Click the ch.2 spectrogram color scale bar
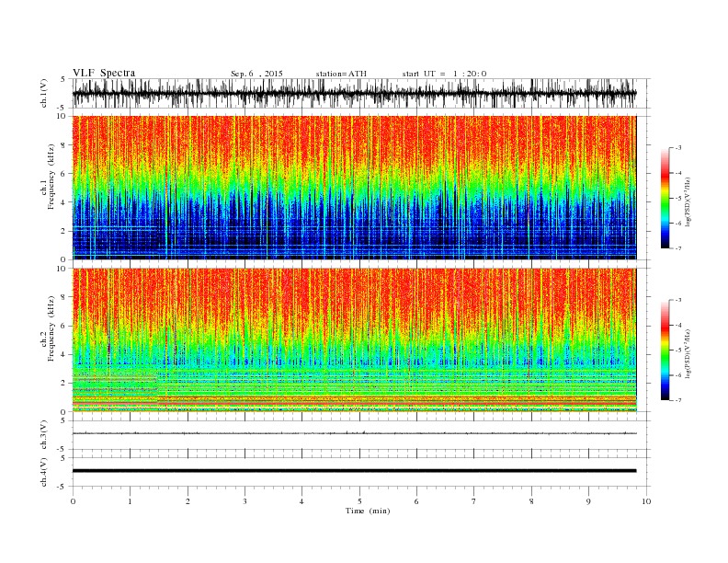The height and width of the screenshot is (563, 728). pos(665,350)
